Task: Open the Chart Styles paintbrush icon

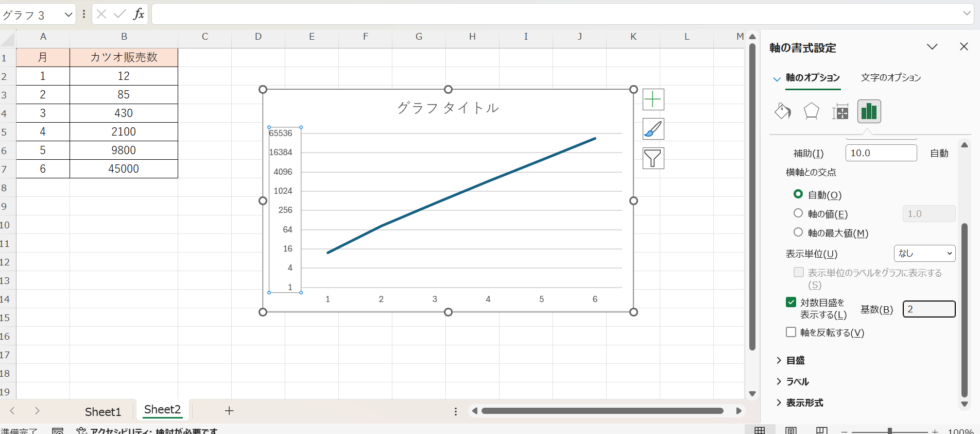Action: [653, 129]
